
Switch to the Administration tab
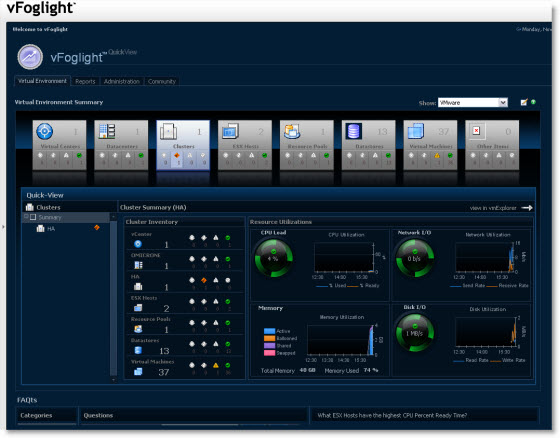122,81
